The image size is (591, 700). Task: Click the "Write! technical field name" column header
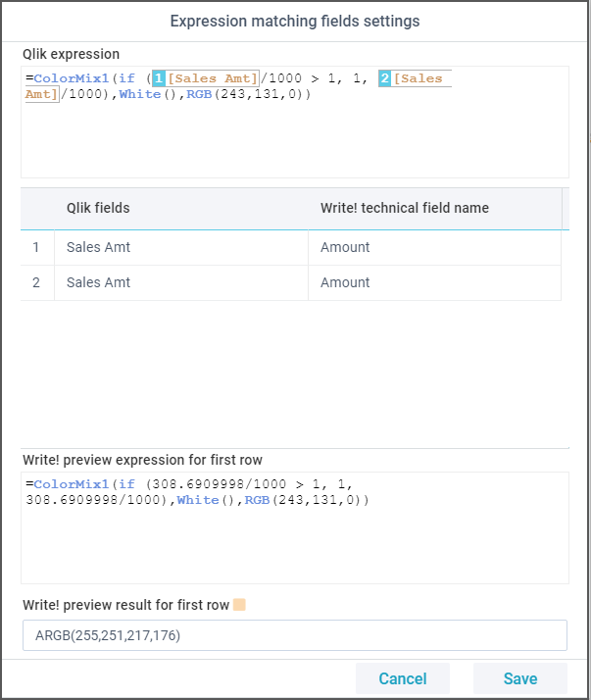[404, 208]
